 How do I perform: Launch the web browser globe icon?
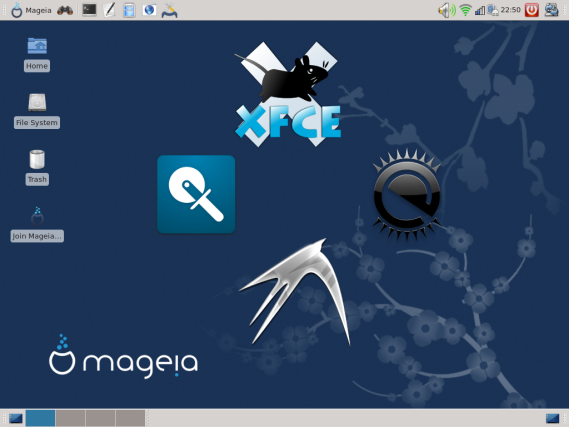[x=149, y=10]
